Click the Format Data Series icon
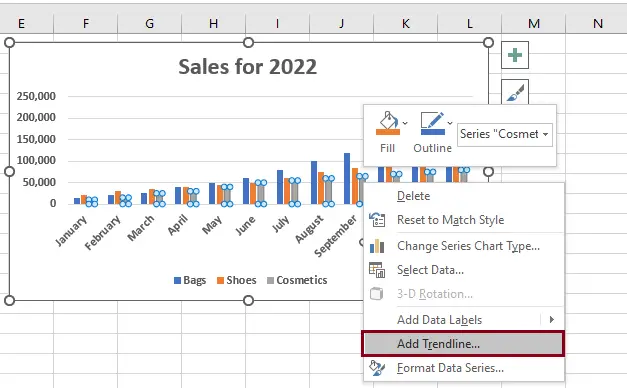 tap(377, 368)
